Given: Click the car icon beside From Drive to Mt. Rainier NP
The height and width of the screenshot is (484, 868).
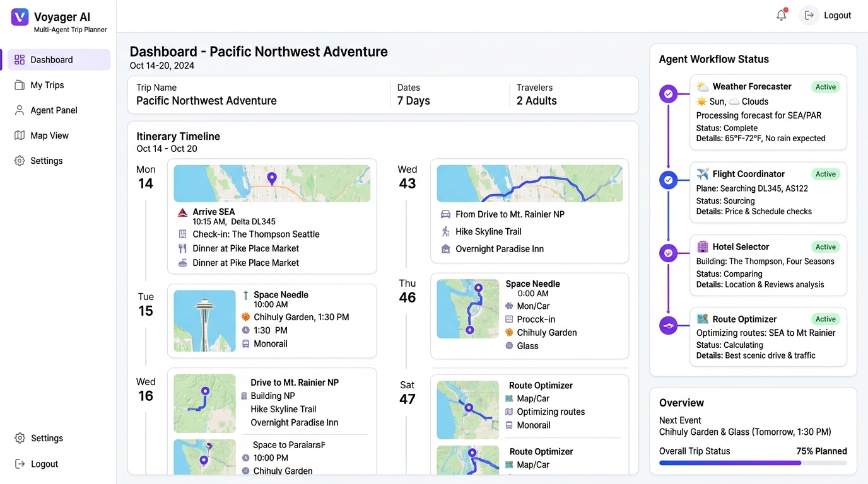Looking at the screenshot, I should click(x=445, y=214).
